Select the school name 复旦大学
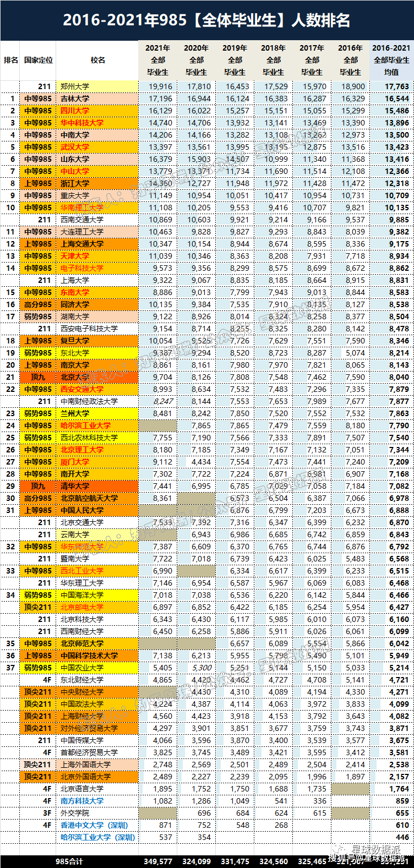The image size is (414, 868). point(75,341)
